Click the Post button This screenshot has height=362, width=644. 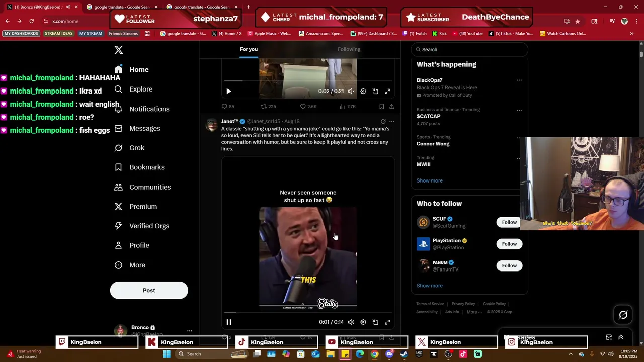click(x=149, y=290)
